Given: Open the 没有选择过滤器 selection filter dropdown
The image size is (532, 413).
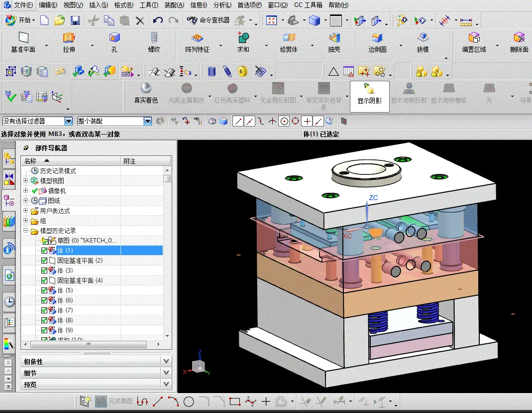Looking at the screenshot, I should [x=69, y=121].
